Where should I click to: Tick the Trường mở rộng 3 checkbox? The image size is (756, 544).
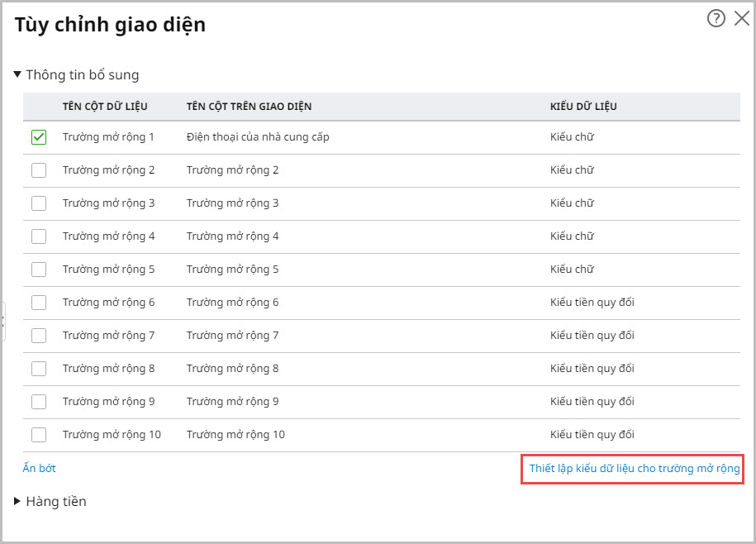[39, 203]
